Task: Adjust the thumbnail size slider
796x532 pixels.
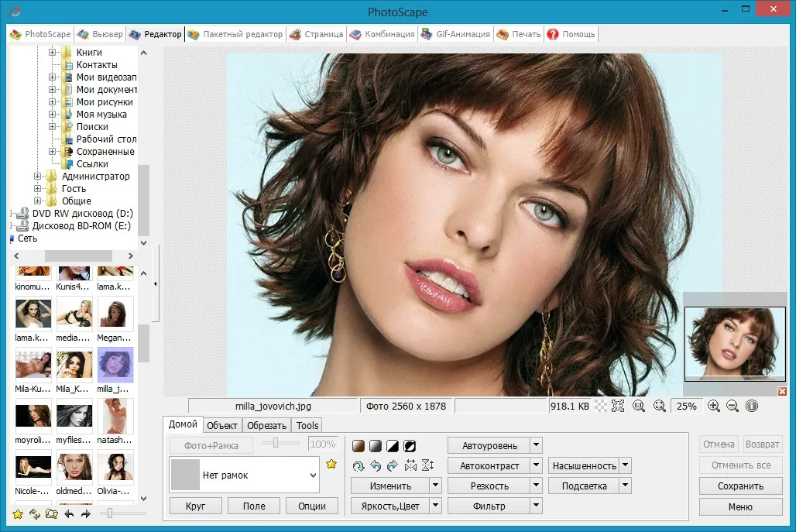Action: point(111,513)
